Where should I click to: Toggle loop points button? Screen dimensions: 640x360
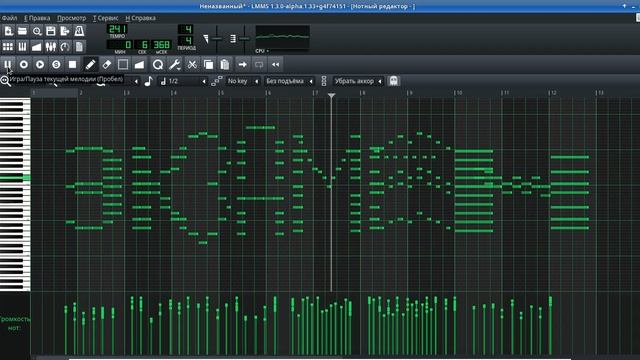[259, 64]
